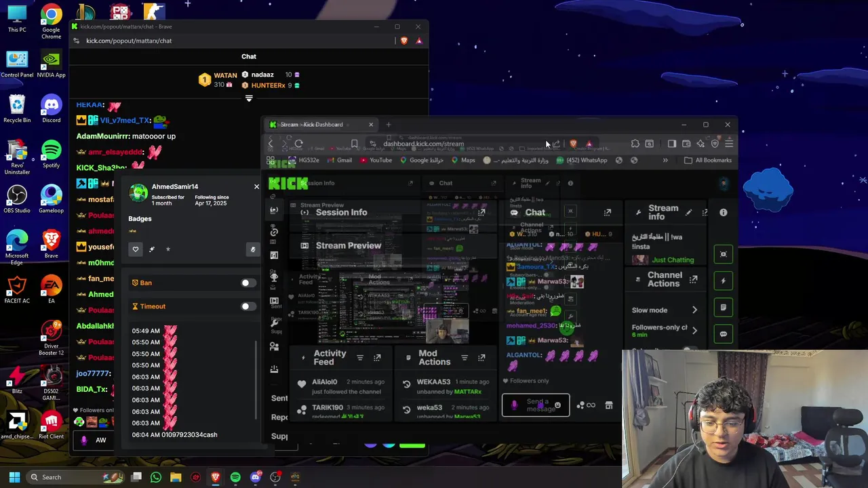This screenshot has width=868, height=488.
Task: Toggle the Timeout switch for AhmedSamir14
Action: [x=248, y=306]
